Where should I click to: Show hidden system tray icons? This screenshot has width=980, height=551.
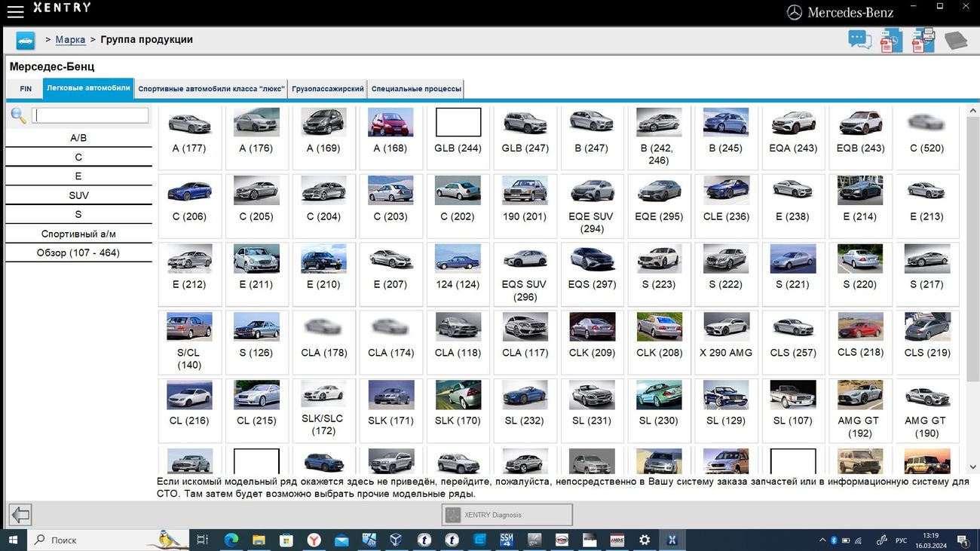click(x=822, y=540)
